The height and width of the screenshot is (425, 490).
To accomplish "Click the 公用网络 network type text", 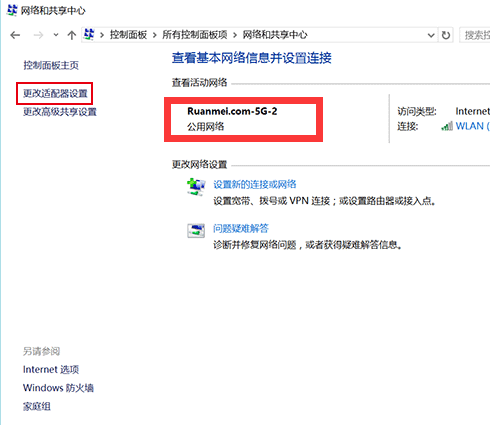I will tap(206, 127).
